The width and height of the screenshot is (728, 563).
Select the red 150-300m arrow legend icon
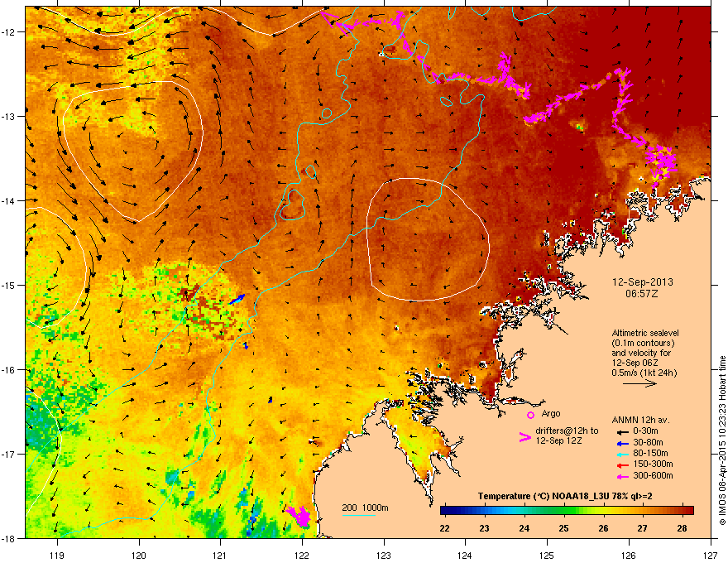[x=622, y=464]
